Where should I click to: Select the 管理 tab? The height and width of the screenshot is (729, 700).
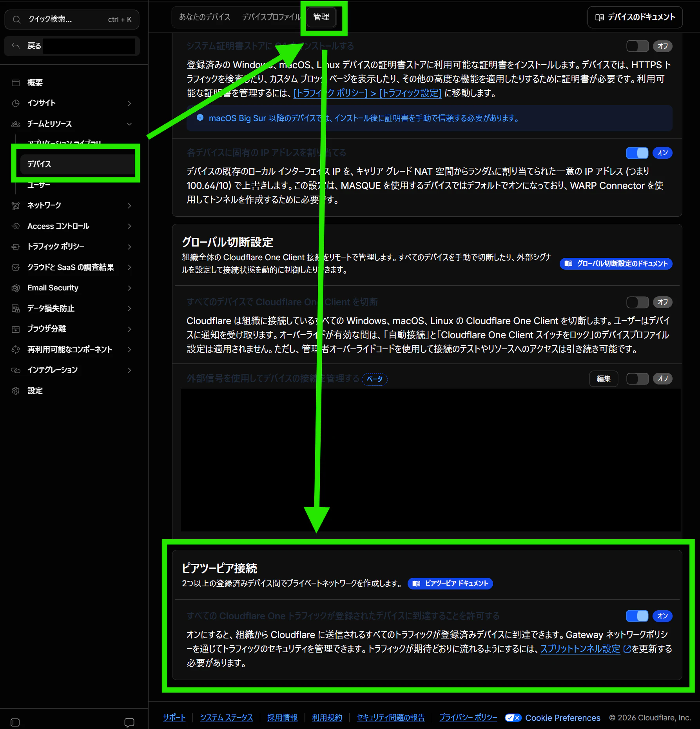click(x=321, y=17)
